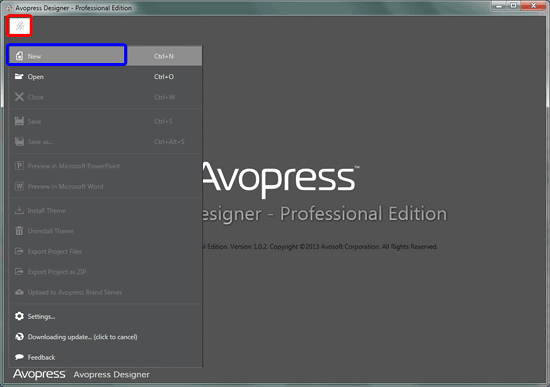Click the PowerPoint preview icon
Viewport: 550px width, 387px height.
click(x=19, y=166)
